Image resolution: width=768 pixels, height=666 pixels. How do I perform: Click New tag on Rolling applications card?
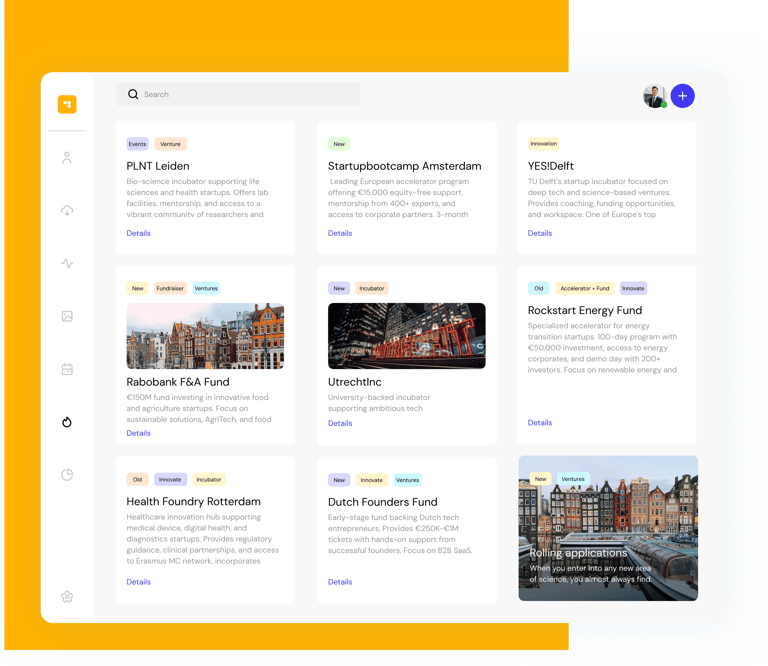(x=541, y=479)
